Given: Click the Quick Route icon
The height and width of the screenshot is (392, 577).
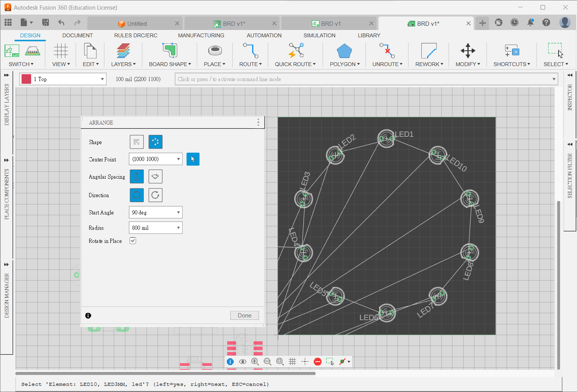Looking at the screenshot, I should pyautogui.click(x=296, y=51).
